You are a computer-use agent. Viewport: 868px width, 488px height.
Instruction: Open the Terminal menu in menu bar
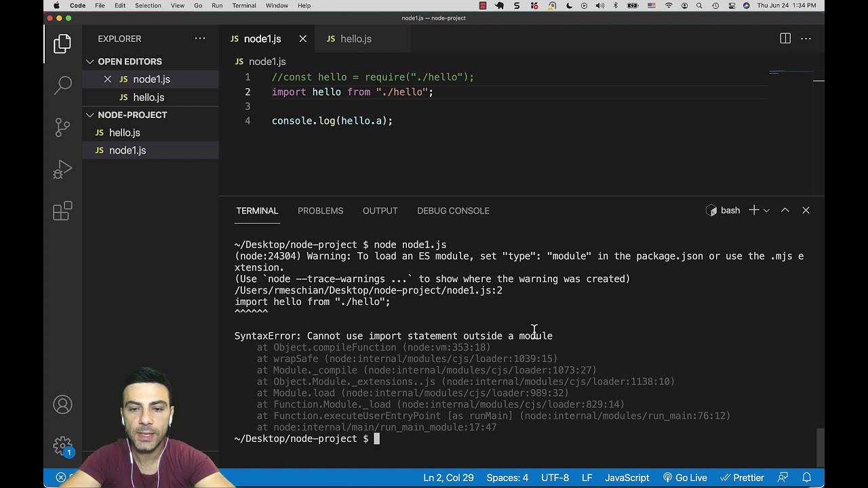click(244, 5)
